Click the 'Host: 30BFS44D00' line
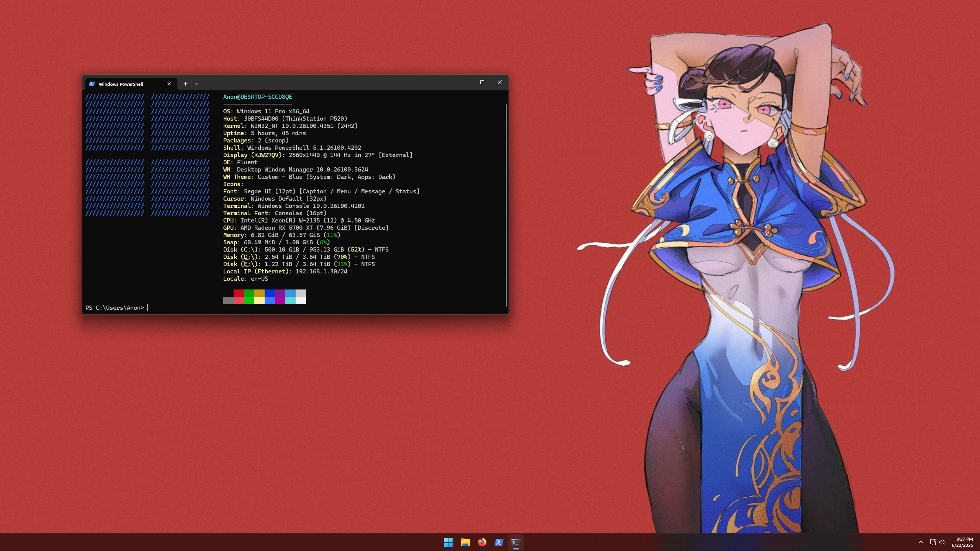The width and height of the screenshot is (980, 551). pyautogui.click(x=285, y=119)
